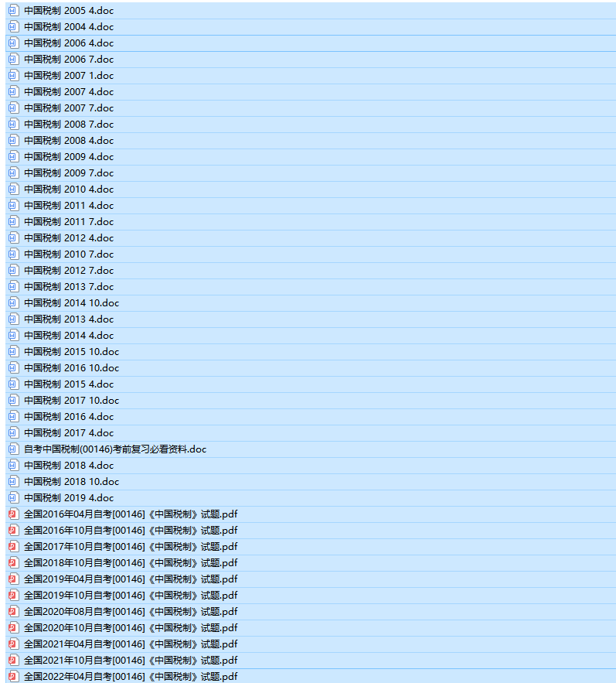Click the PDF icon beside 全国2018年10月自考 试题.pdf

tap(13, 563)
